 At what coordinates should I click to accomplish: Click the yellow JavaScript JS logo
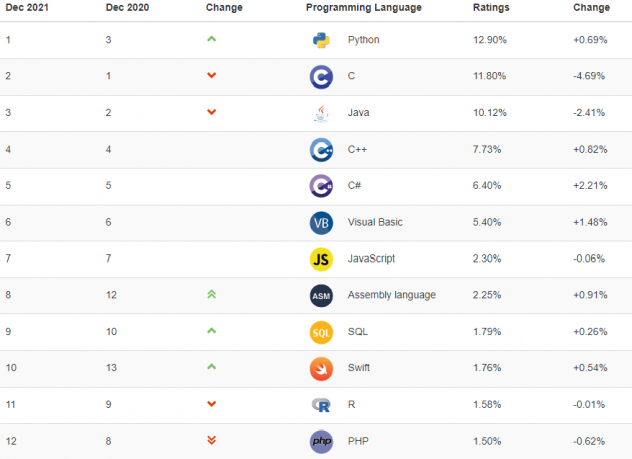click(x=321, y=259)
